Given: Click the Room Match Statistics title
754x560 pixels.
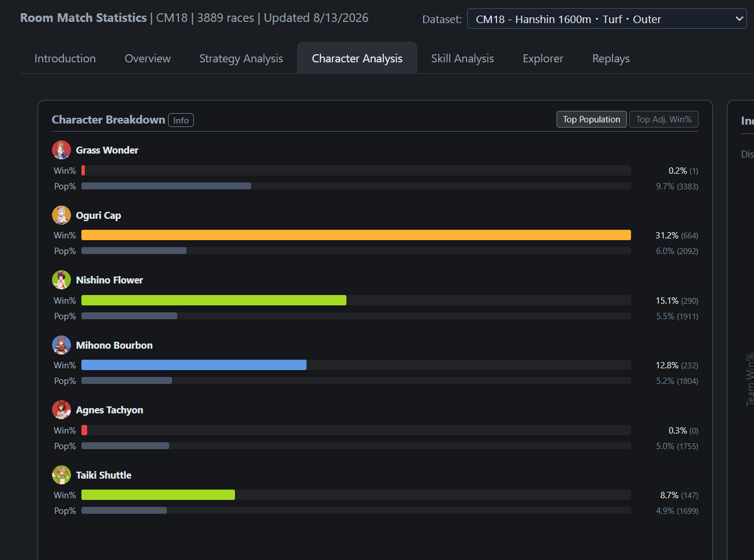Looking at the screenshot, I should point(84,18).
